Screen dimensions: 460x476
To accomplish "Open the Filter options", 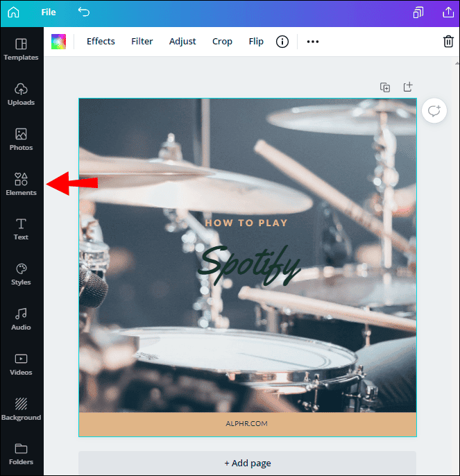I will coord(142,42).
